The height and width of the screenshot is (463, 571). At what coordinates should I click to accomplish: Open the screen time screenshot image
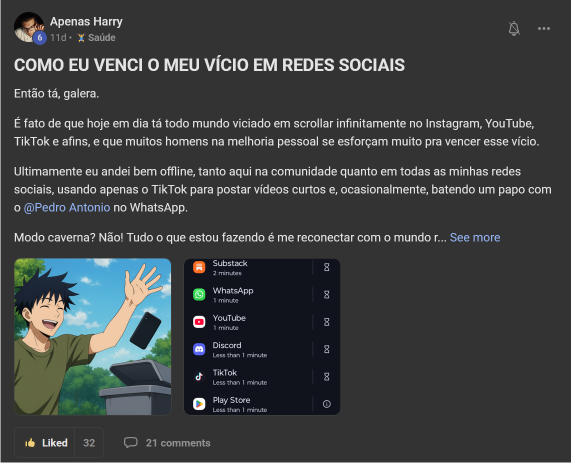pyautogui.click(x=262, y=337)
